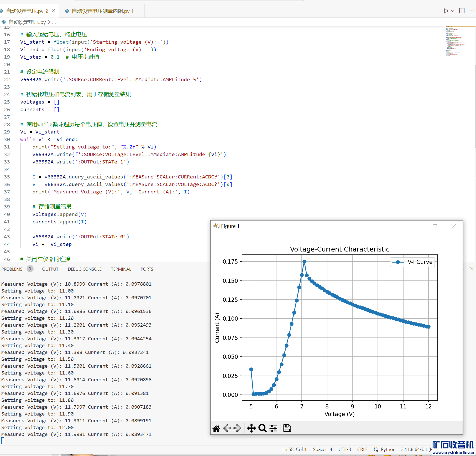Change indentation via Spaces: 4
The image size is (476, 456).
(x=322, y=449)
